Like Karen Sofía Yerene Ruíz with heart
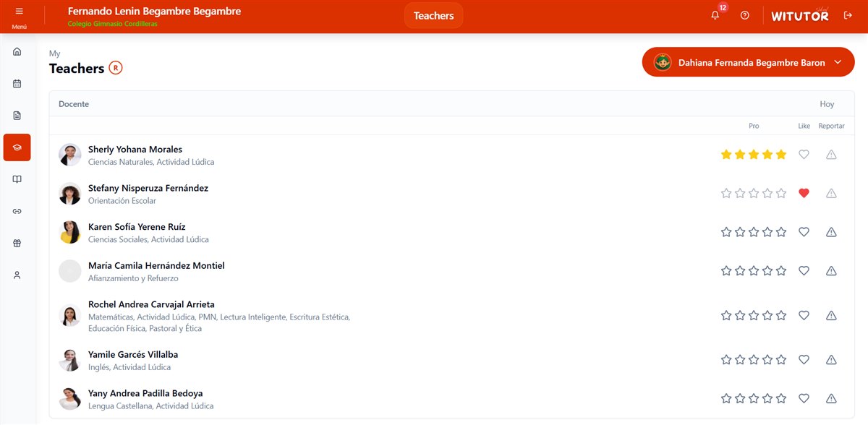 pyautogui.click(x=804, y=232)
